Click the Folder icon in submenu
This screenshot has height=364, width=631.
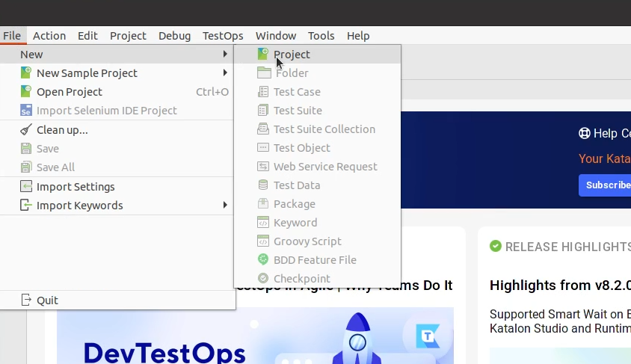tap(264, 73)
